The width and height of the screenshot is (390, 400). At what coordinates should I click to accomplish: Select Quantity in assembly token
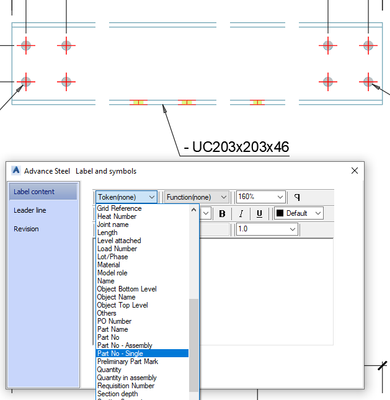point(142,378)
